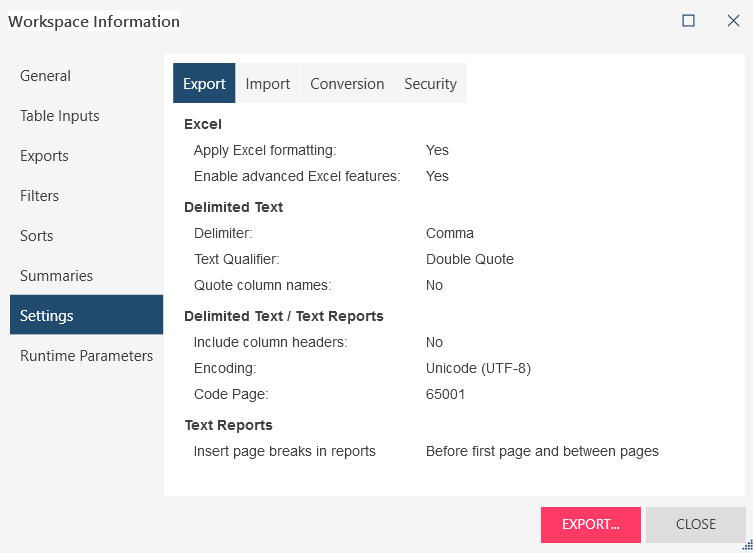
Task: Maximize the Workspace Information window
Action: 688,21
